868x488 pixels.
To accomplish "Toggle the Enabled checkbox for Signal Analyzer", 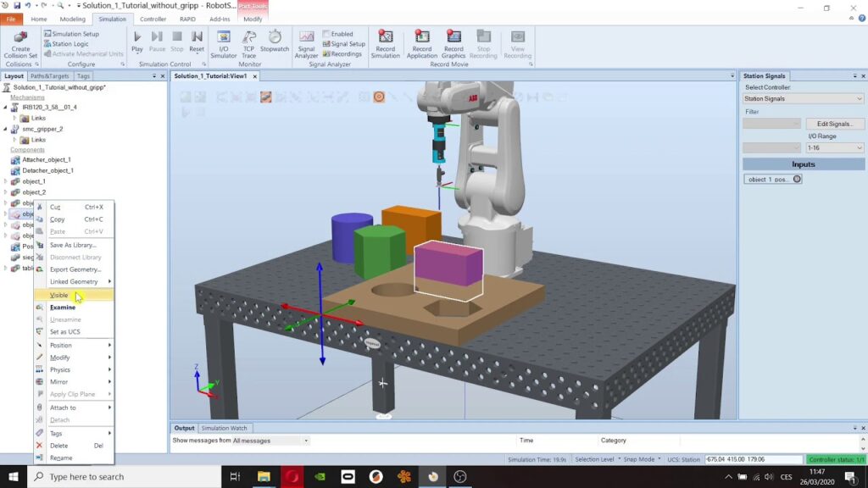I will point(326,34).
